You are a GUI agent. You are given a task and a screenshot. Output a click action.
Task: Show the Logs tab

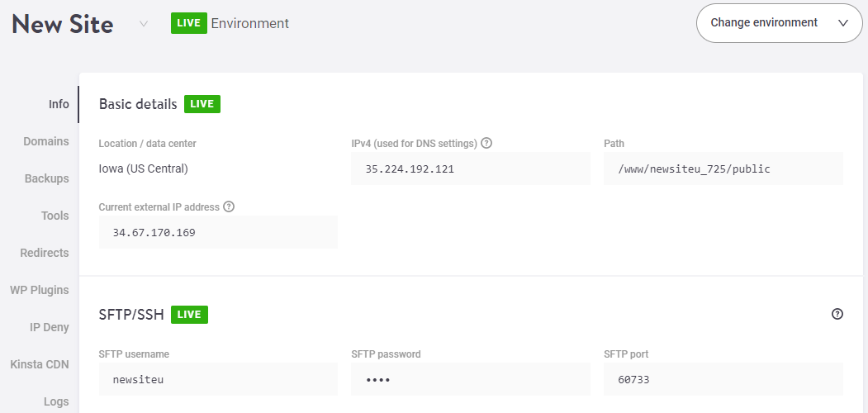pos(56,401)
